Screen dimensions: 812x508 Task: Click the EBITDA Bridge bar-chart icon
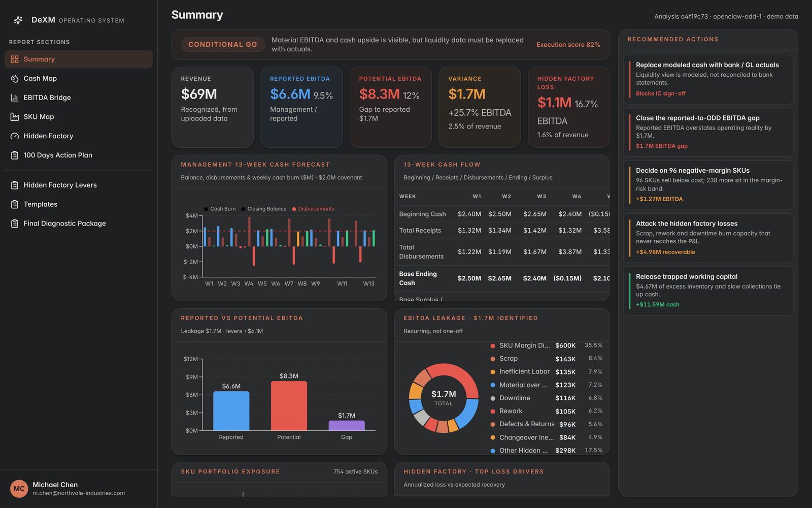[14, 98]
